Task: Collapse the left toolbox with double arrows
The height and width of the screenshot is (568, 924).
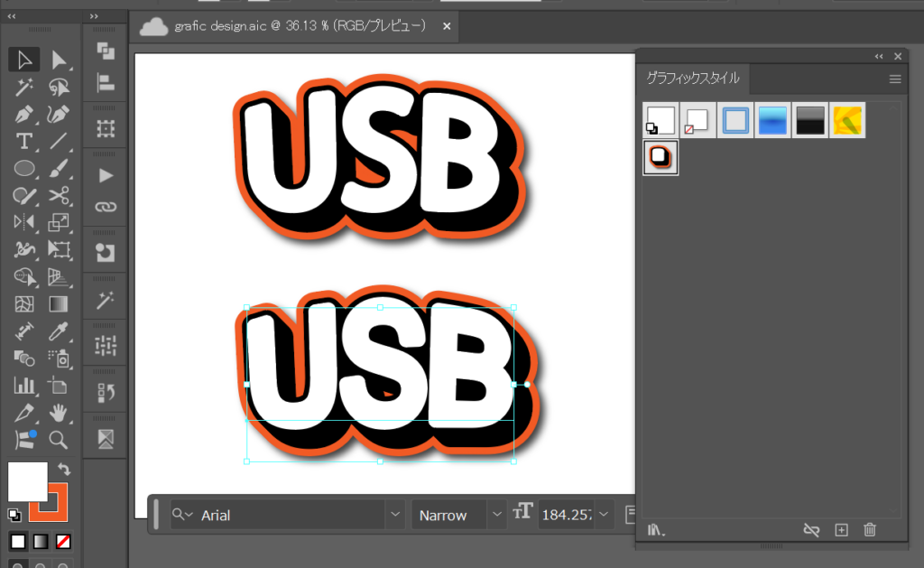Action: coord(12,16)
